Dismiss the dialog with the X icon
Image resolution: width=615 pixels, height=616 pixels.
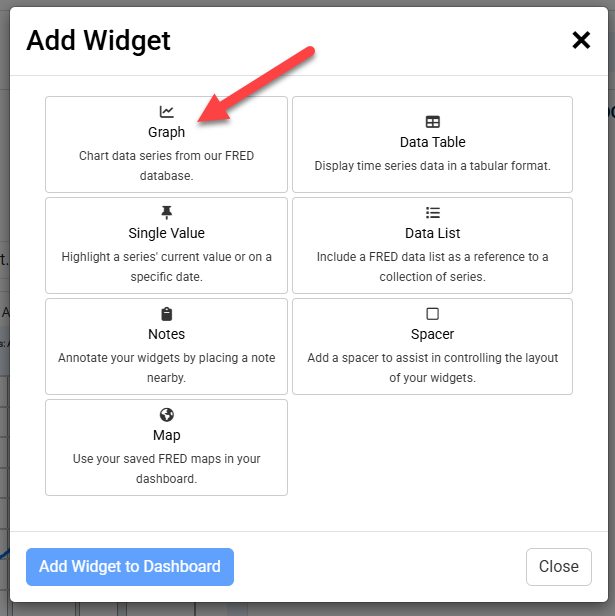pyautogui.click(x=581, y=40)
